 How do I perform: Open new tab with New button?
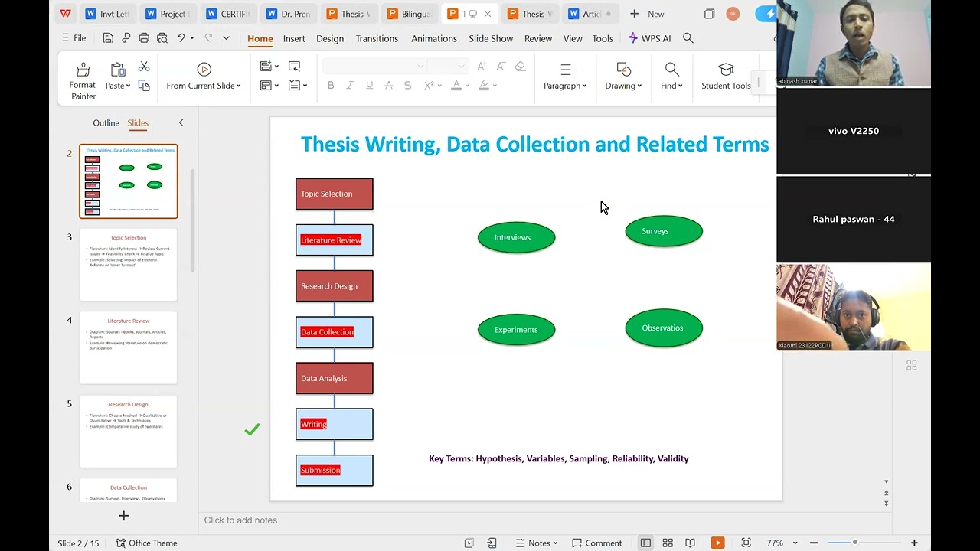tap(647, 14)
